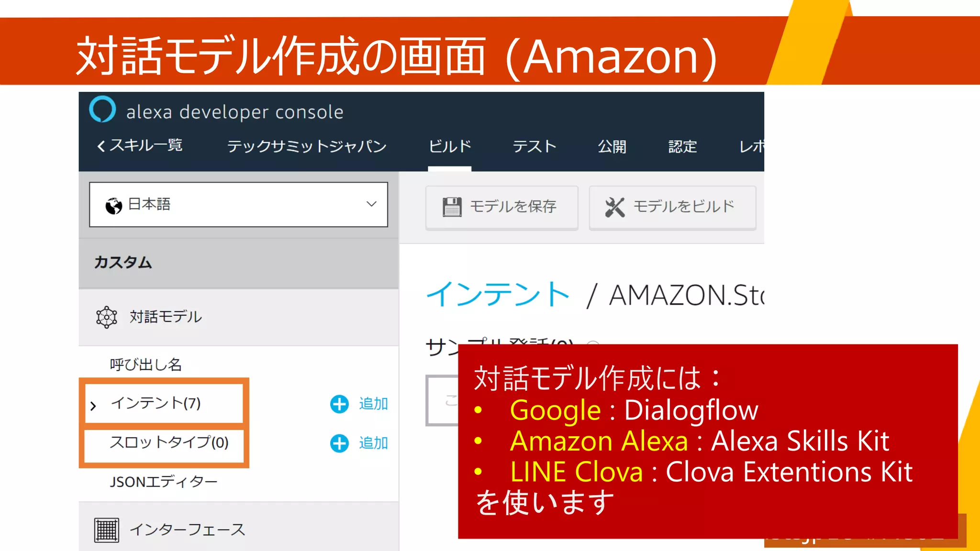Screen dimensions: 980x551
Task: Click the Alexa ring logo
Action: [102, 110]
